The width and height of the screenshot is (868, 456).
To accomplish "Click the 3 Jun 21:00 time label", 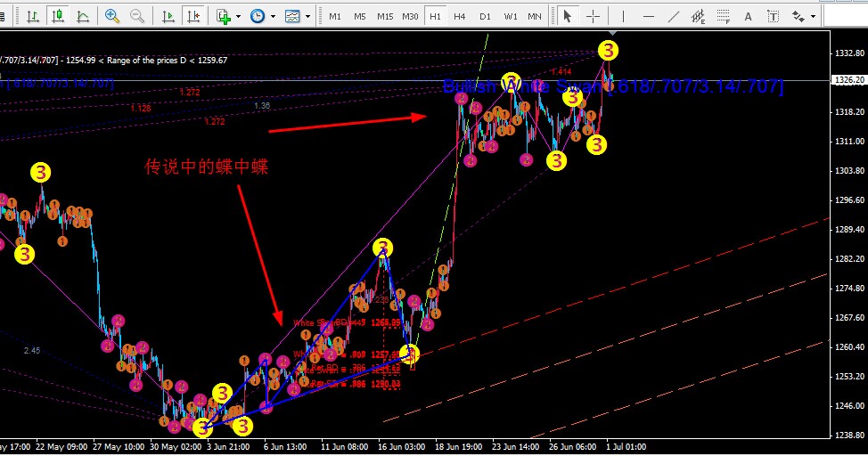I will click(x=228, y=446).
